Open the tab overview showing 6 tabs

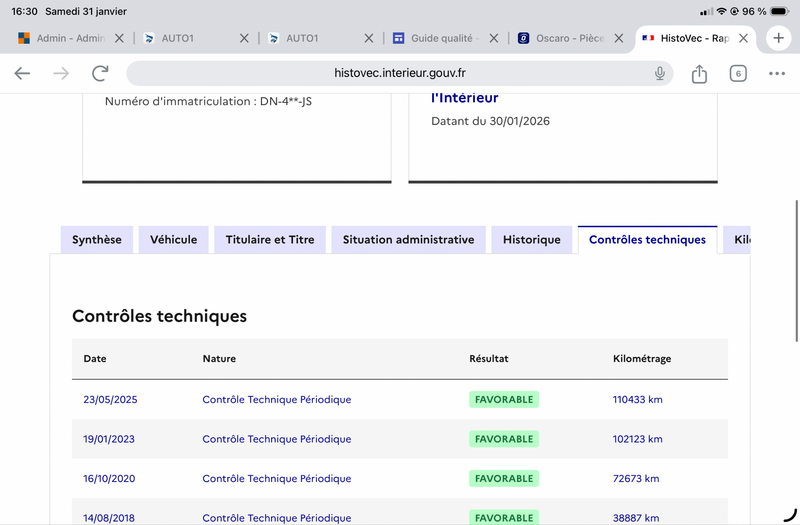coord(738,73)
